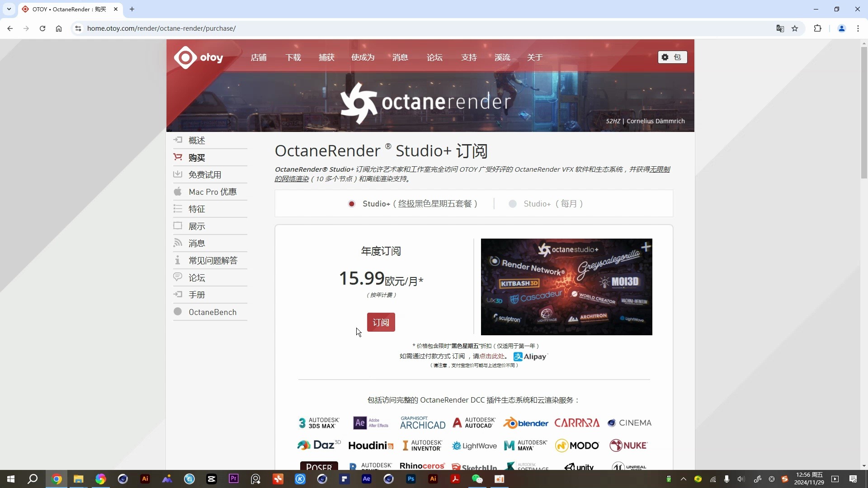Select Studio+ 终极黑色星期五套餐 radio option
This screenshot has height=488, width=868.
351,204
